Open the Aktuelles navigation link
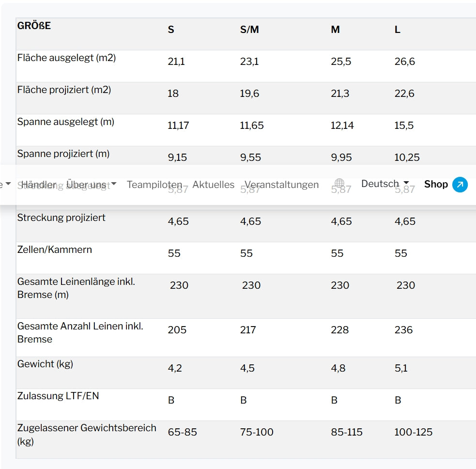The height and width of the screenshot is (469, 476). click(213, 185)
